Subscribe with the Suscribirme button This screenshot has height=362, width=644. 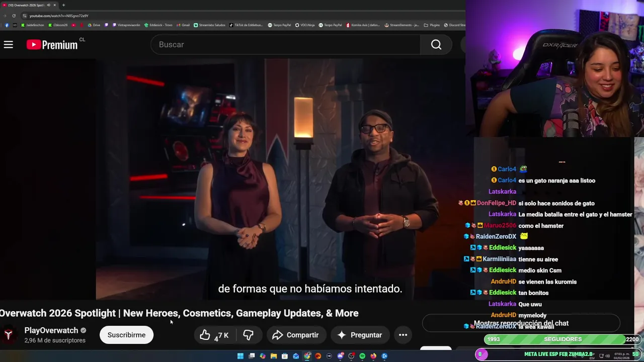pos(126,335)
